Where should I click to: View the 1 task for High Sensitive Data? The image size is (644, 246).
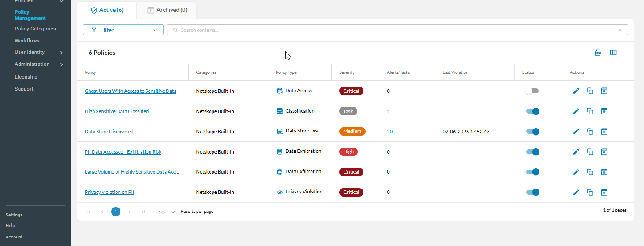tap(388, 111)
